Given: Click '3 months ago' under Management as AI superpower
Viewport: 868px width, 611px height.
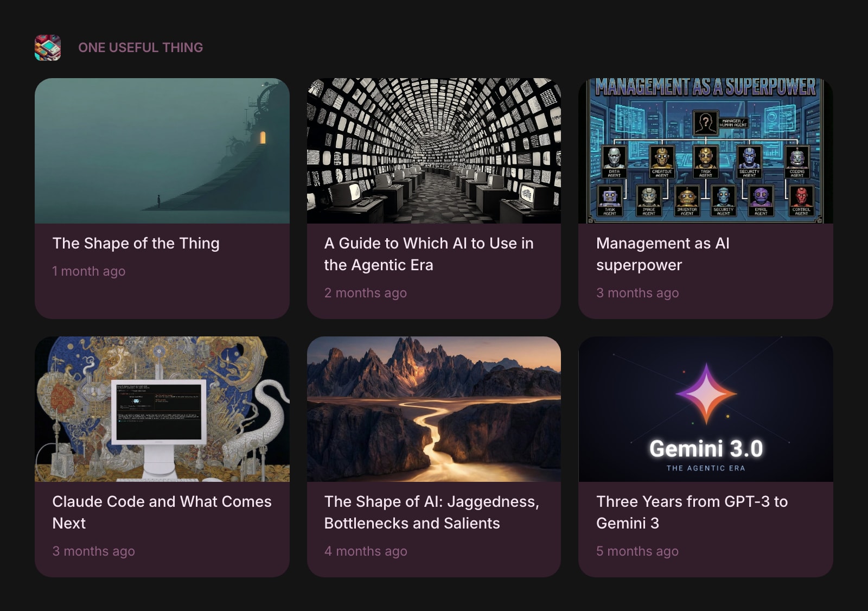Looking at the screenshot, I should [637, 293].
